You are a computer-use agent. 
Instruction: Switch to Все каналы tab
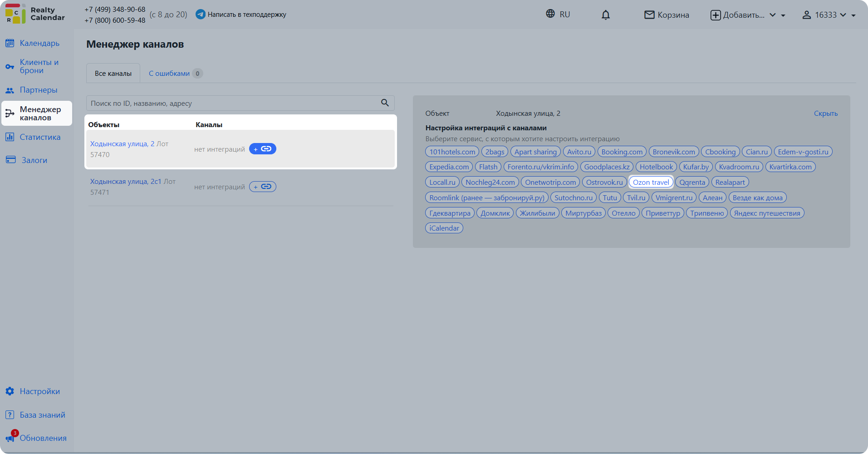tap(113, 73)
